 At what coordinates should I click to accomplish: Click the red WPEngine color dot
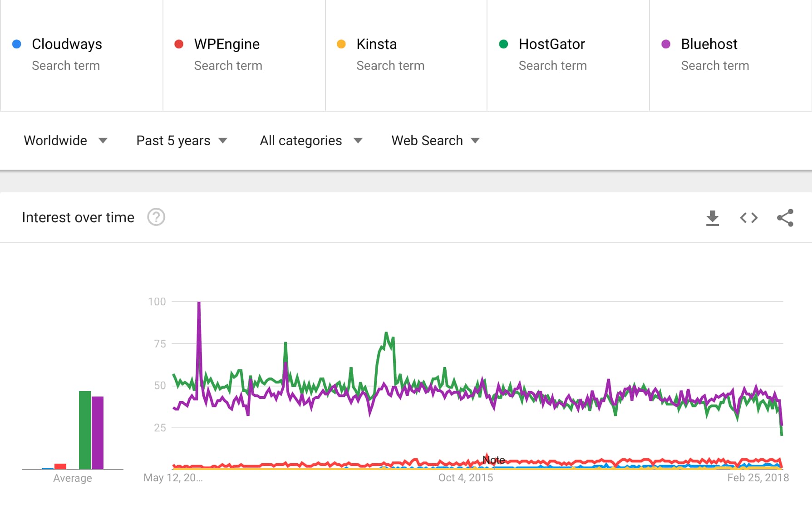178,44
